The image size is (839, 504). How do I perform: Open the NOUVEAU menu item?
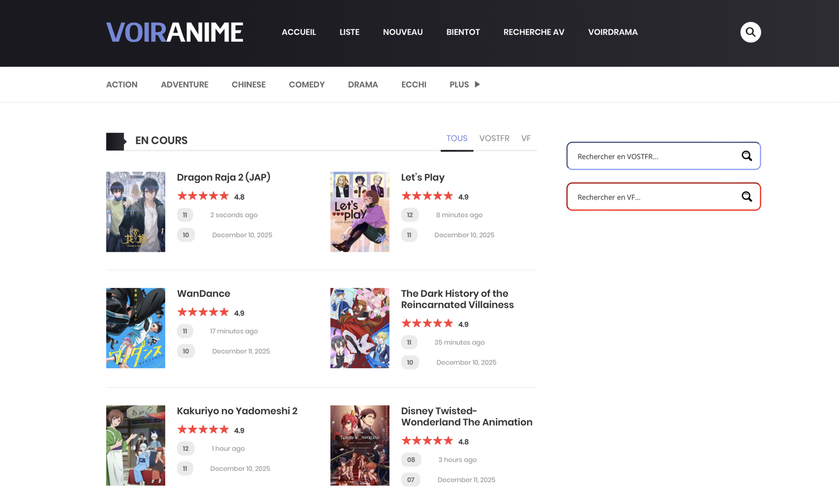(402, 32)
